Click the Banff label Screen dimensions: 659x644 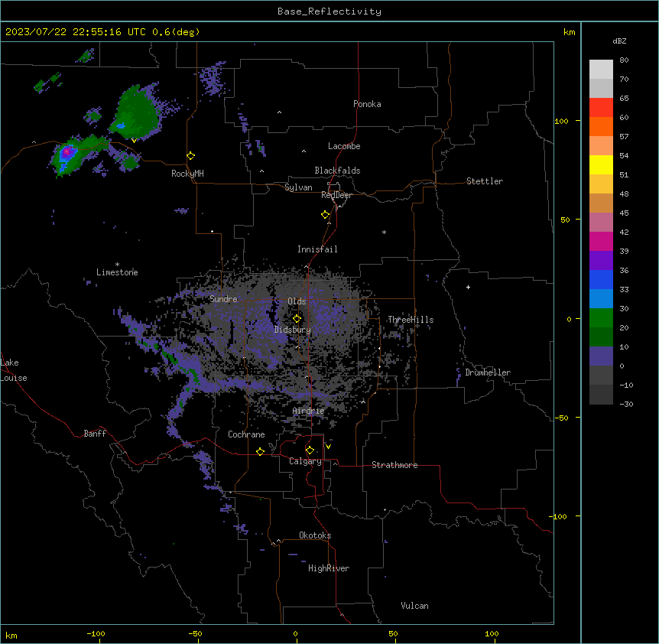click(95, 434)
